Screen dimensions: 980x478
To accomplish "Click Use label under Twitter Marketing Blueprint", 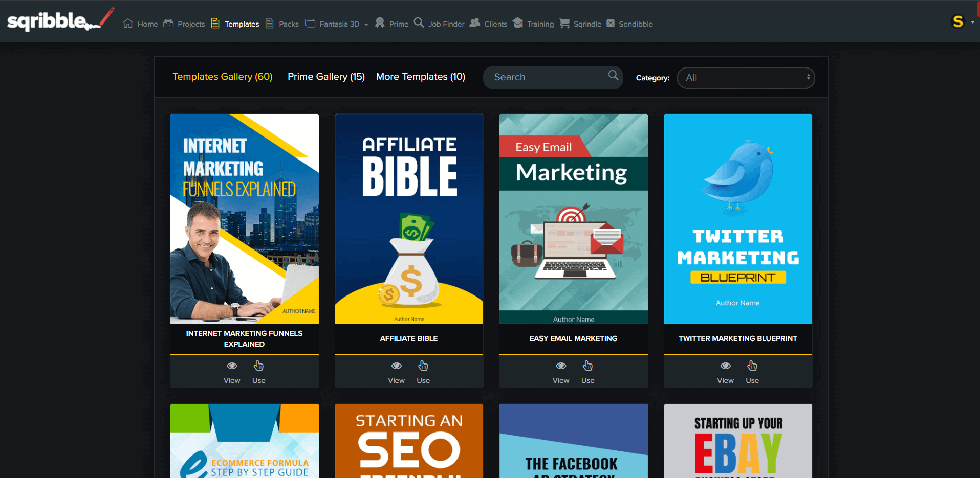I will point(752,380).
